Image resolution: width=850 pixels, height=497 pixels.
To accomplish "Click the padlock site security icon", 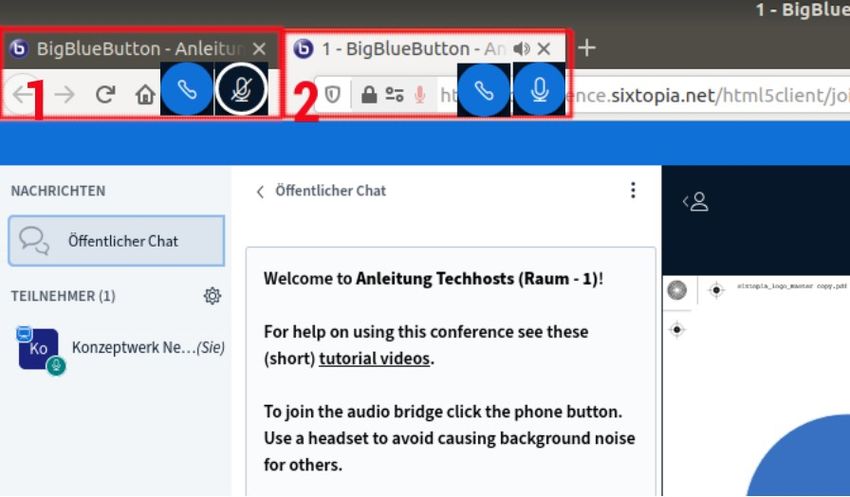I will click(369, 95).
